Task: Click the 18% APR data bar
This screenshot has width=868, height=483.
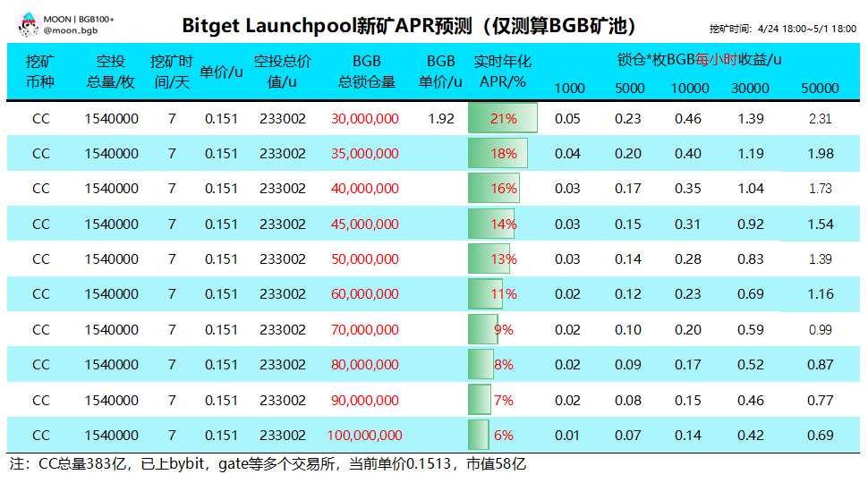Action: (498, 153)
